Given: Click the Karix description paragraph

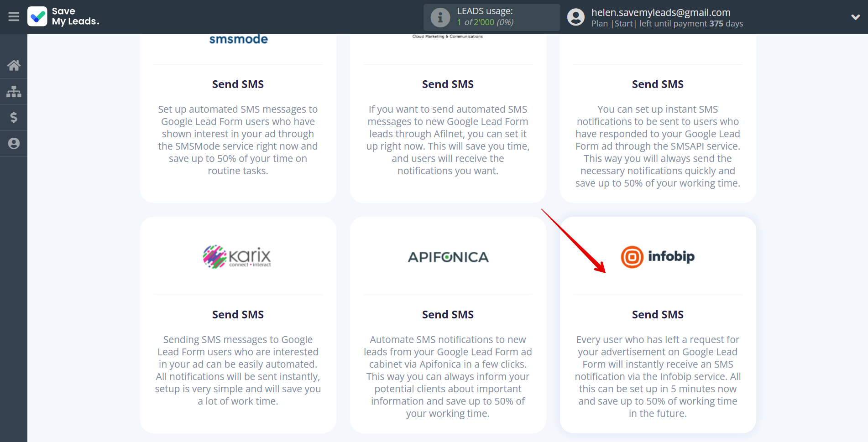Looking at the screenshot, I should [238, 370].
